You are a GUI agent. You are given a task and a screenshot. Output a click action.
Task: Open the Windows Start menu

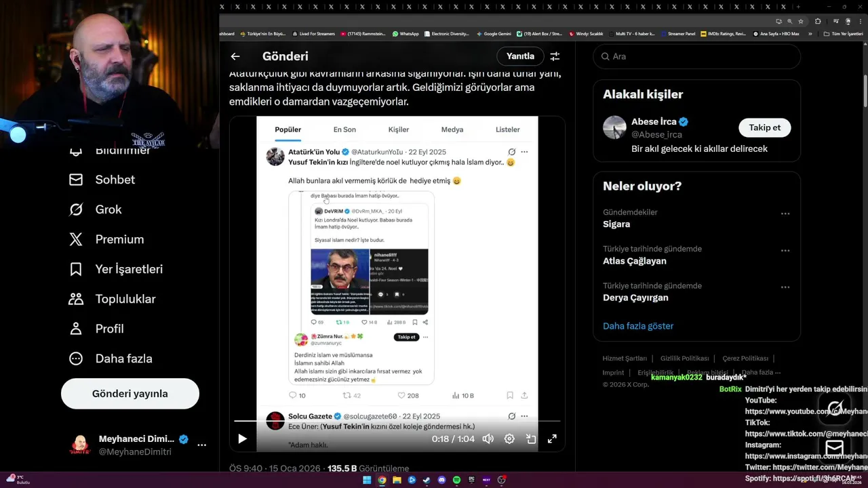(x=367, y=480)
